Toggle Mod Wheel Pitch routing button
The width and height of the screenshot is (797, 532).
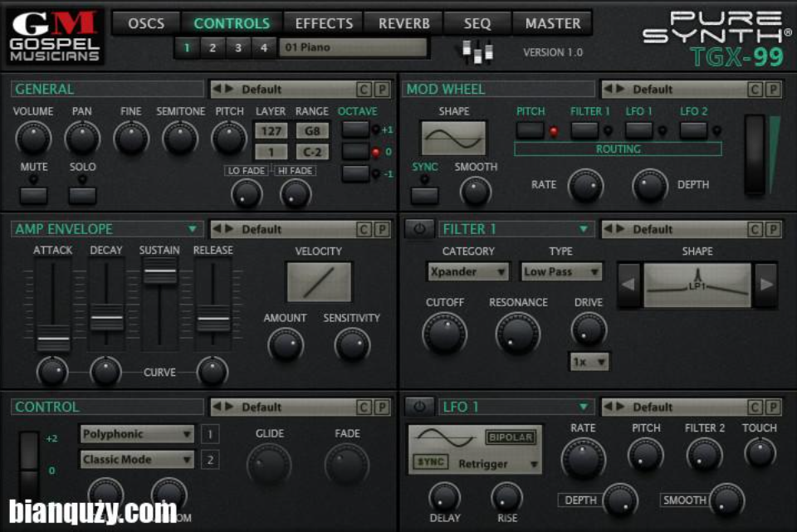coord(531,130)
